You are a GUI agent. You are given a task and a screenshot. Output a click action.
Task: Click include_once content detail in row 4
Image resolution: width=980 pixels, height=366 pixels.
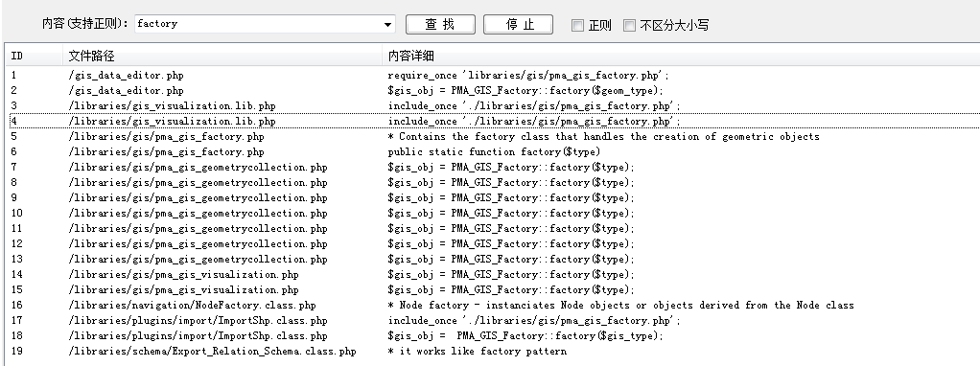pyautogui.click(x=534, y=121)
